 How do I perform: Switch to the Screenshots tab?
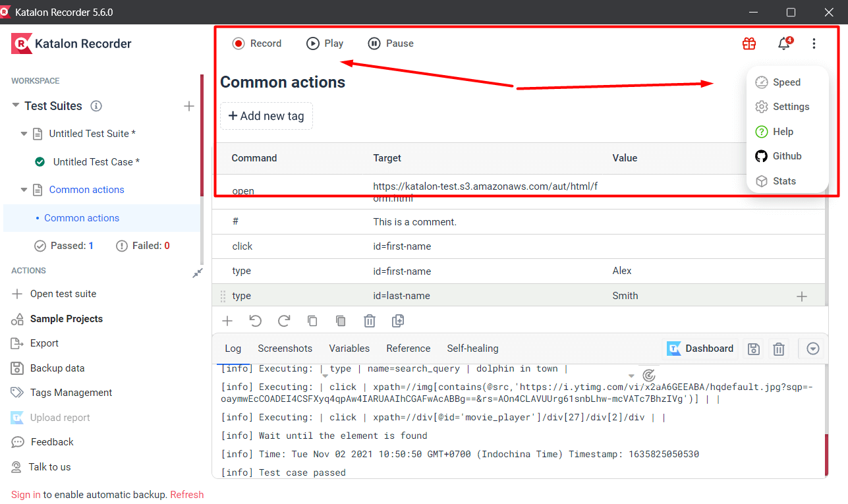point(285,349)
